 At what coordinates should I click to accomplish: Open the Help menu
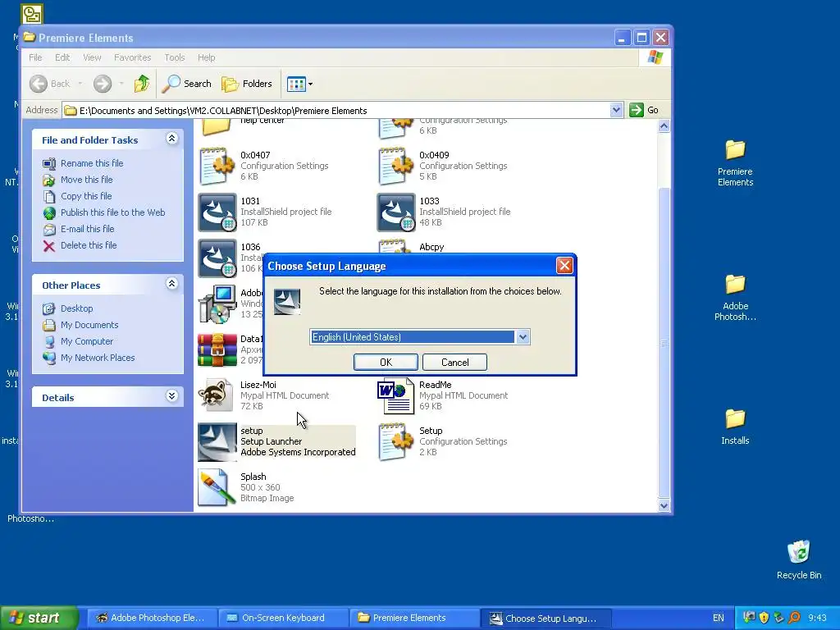pyautogui.click(x=206, y=57)
